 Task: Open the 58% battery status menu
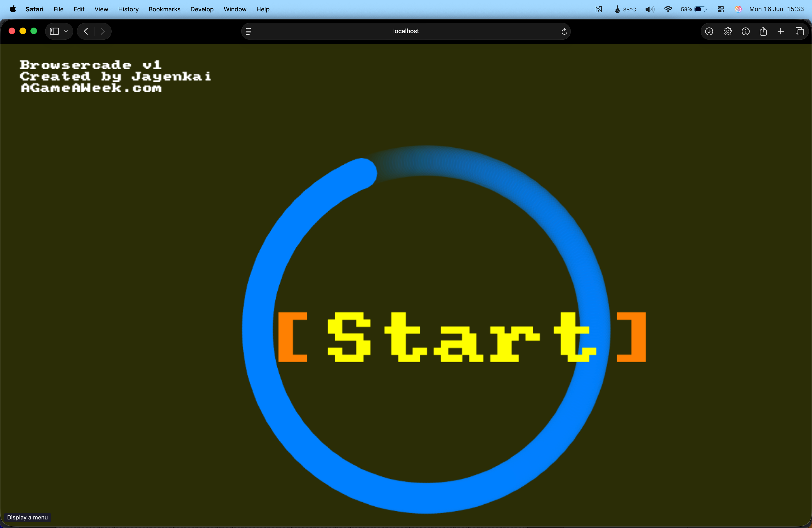click(693, 9)
